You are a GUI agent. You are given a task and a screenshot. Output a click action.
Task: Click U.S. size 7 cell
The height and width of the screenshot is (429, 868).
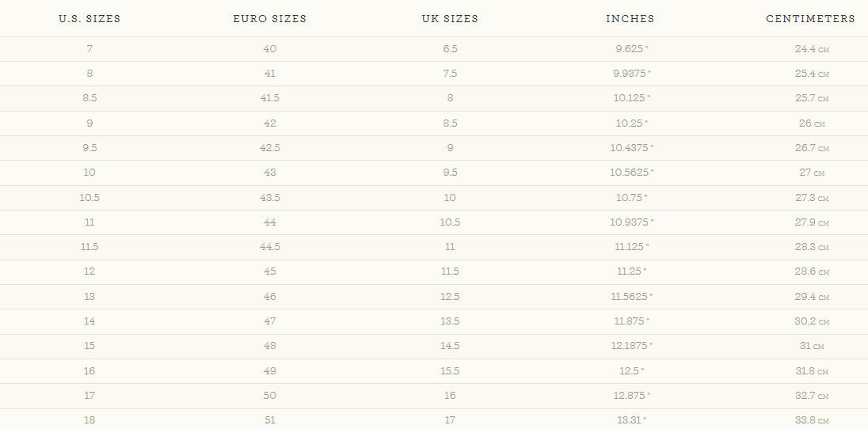tap(89, 49)
